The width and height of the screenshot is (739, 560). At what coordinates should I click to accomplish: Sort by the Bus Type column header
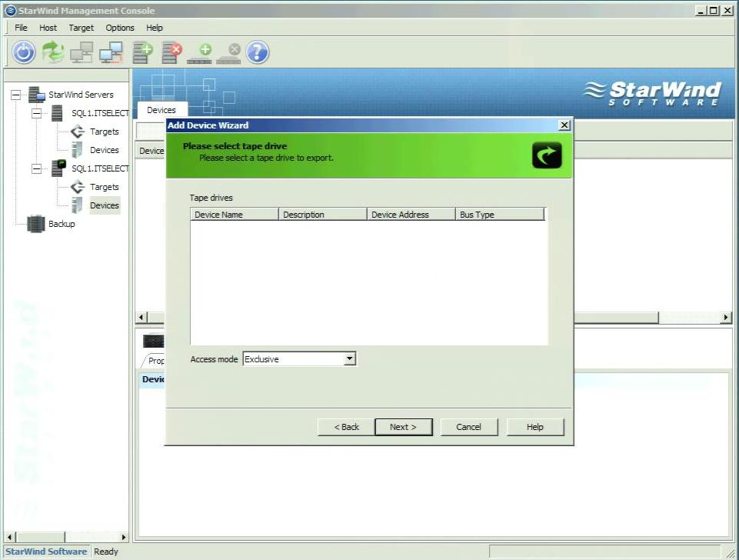click(500, 215)
